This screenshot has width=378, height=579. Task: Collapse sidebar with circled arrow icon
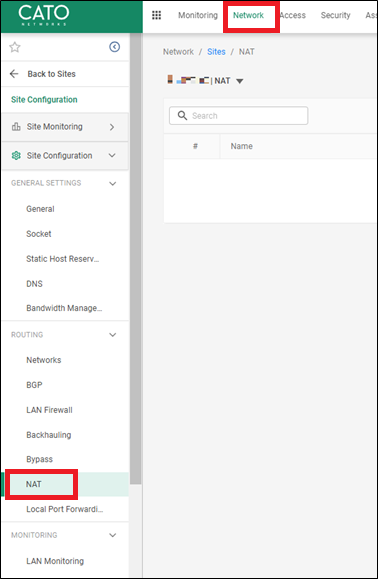(x=114, y=47)
